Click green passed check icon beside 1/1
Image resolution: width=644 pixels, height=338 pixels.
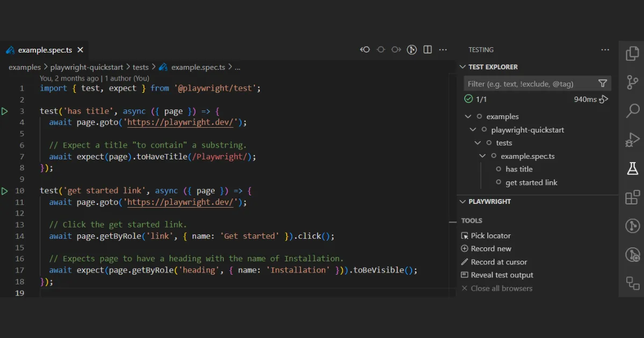click(x=469, y=99)
